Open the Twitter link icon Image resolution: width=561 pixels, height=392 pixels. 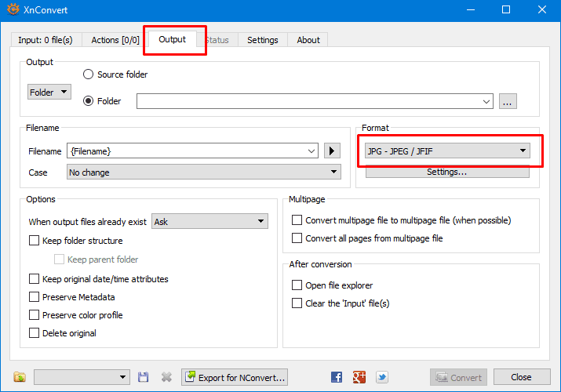382,377
